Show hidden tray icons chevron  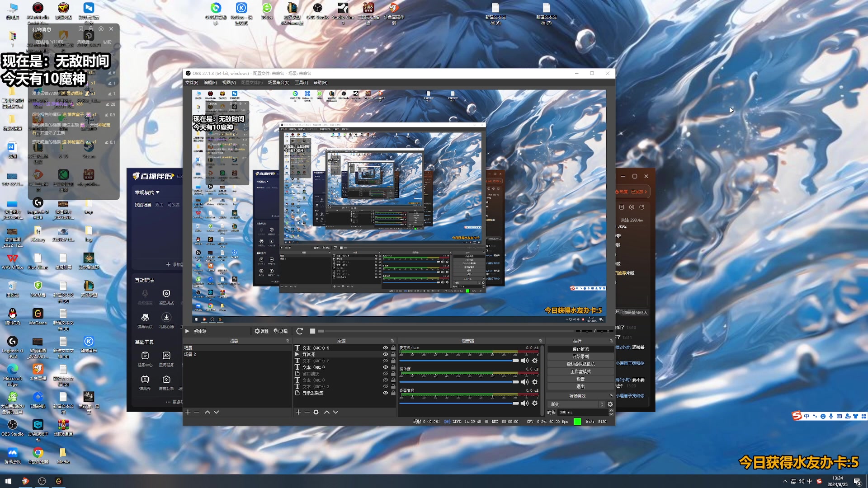pyautogui.click(x=785, y=481)
